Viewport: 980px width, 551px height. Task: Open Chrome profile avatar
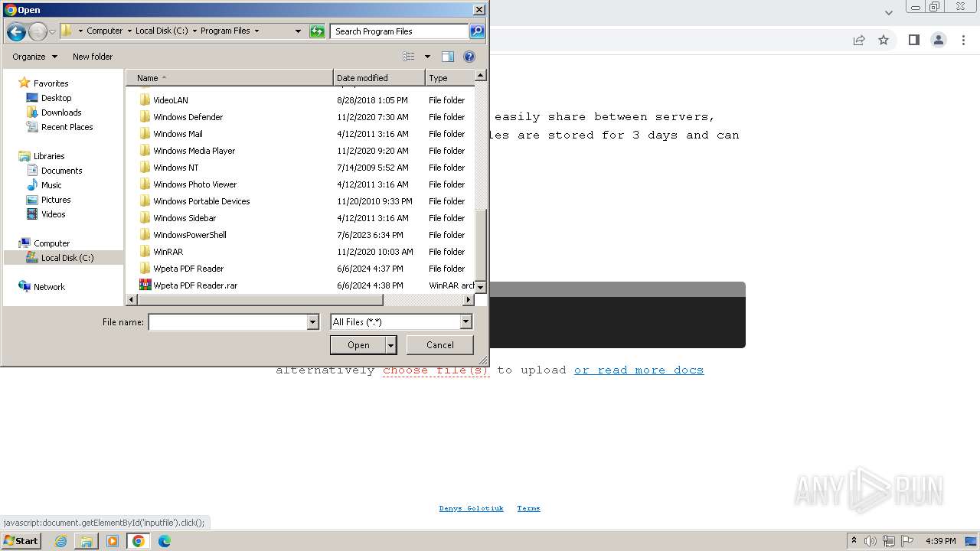click(939, 41)
